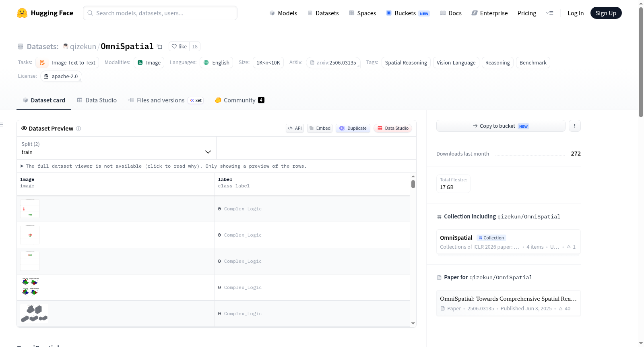Open the OmniSpatial dataset title link
This screenshot has height=347, width=644.
point(127,46)
